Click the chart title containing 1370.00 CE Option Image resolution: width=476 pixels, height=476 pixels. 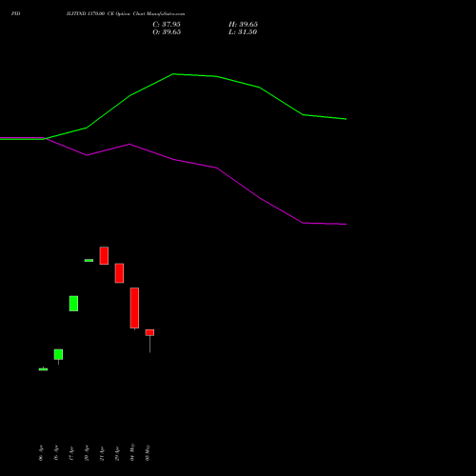[126, 13]
